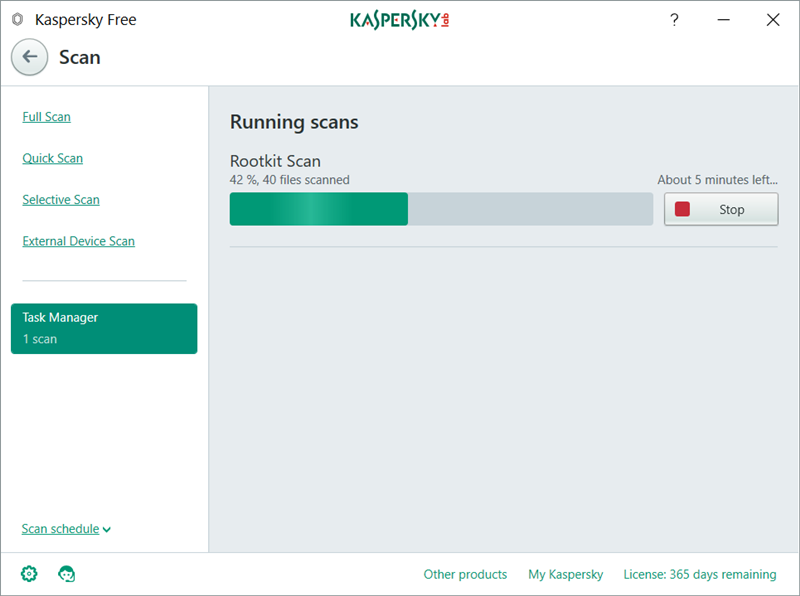Expand the Scan schedule dropdown
800x596 pixels.
pyautogui.click(x=66, y=529)
